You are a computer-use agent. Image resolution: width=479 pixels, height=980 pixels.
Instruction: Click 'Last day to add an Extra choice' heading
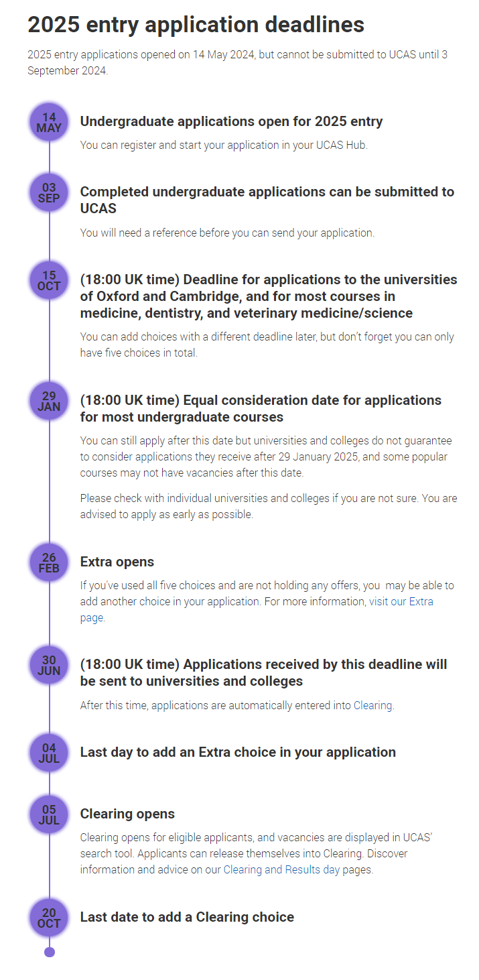coord(238,752)
